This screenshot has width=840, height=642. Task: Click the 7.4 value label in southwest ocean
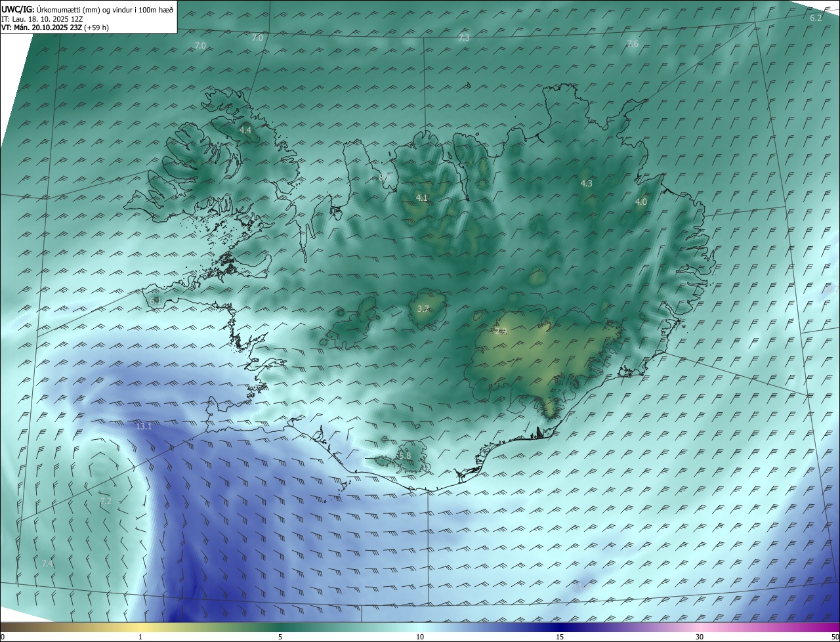pyautogui.click(x=47, y=563)
